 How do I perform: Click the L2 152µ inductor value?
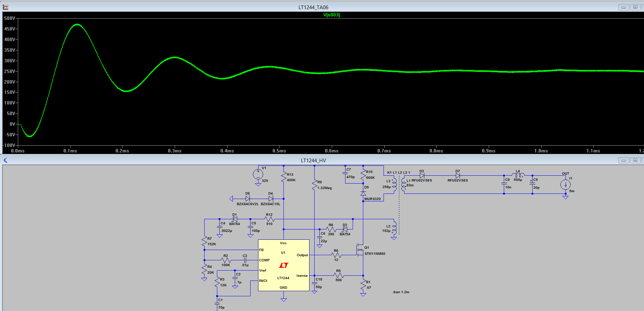coord(386,231)
